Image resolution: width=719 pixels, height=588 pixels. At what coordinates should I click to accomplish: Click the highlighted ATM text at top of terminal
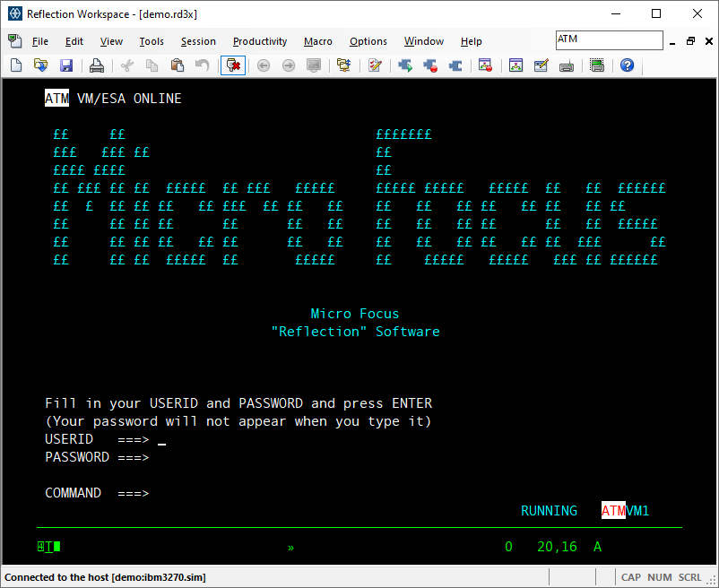56,98
